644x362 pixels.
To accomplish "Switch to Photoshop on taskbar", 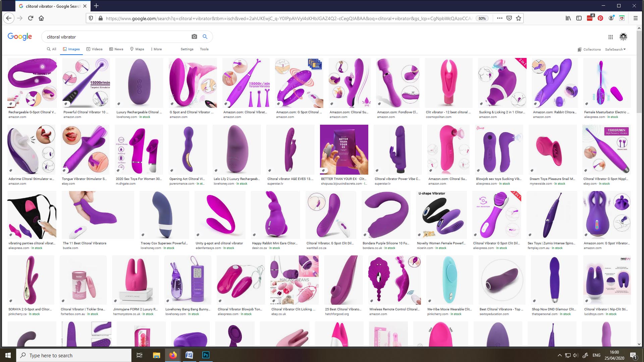I will 206,355.
